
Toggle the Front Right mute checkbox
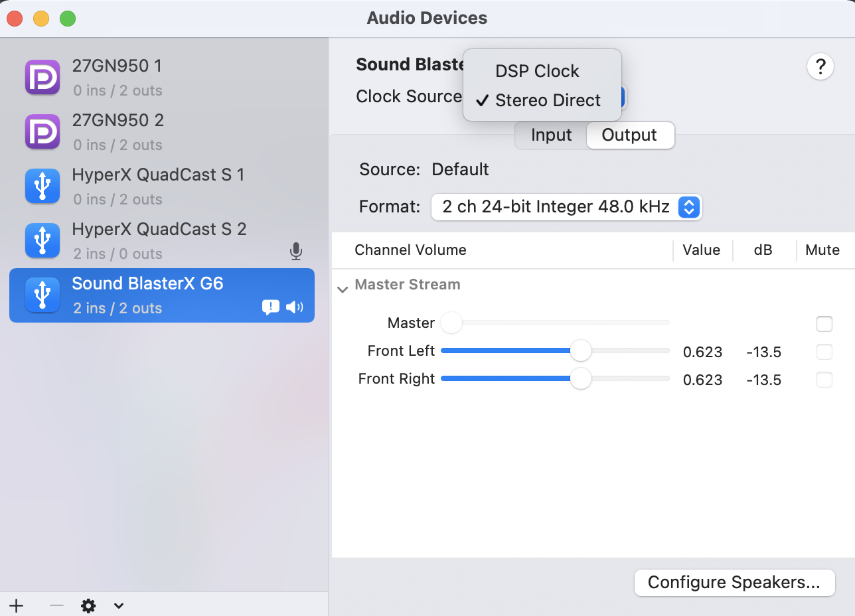pos(824,380)
